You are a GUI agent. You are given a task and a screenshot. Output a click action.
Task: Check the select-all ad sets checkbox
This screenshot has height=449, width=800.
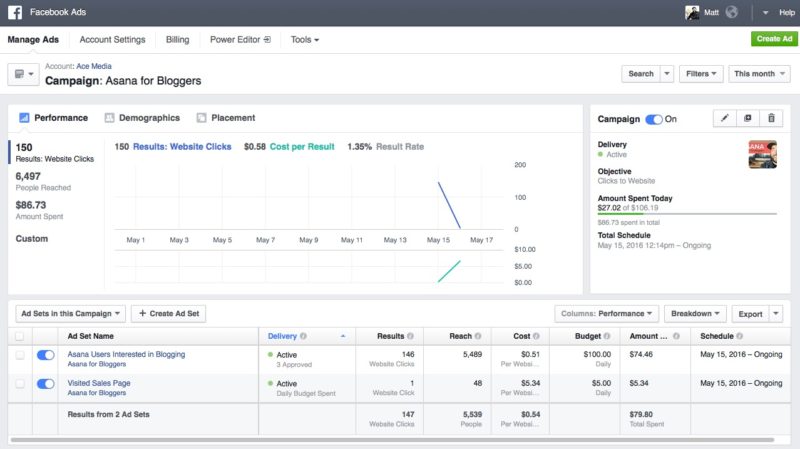[19, 336]
